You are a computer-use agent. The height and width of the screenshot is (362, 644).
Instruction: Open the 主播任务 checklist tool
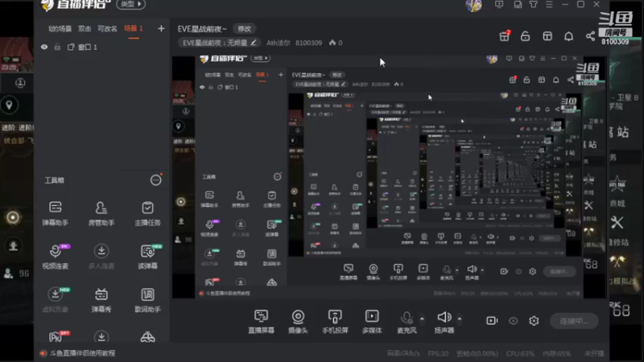click(147, 213)
